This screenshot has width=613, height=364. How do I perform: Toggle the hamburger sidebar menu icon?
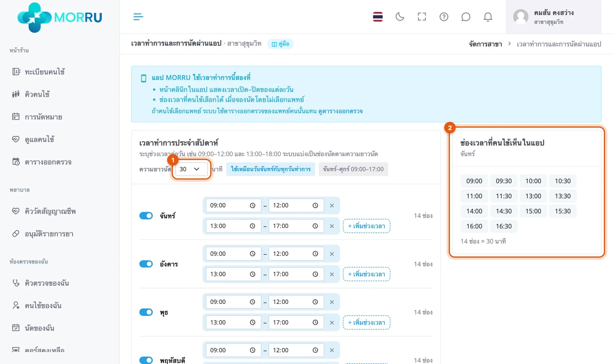click(138, 17)
